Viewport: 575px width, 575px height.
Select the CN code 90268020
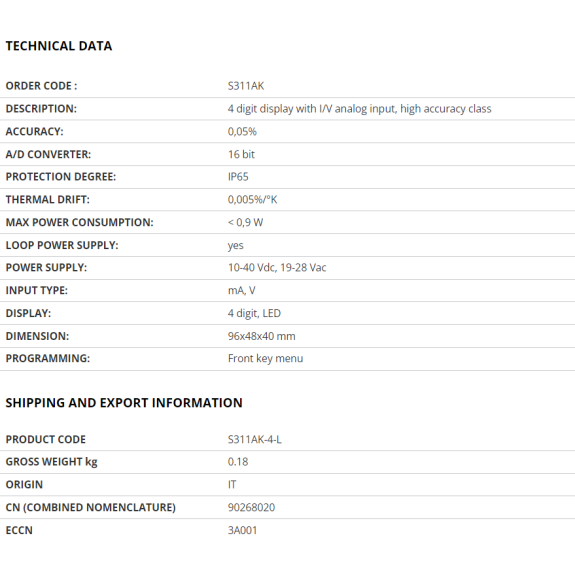(x=251, y=508)
